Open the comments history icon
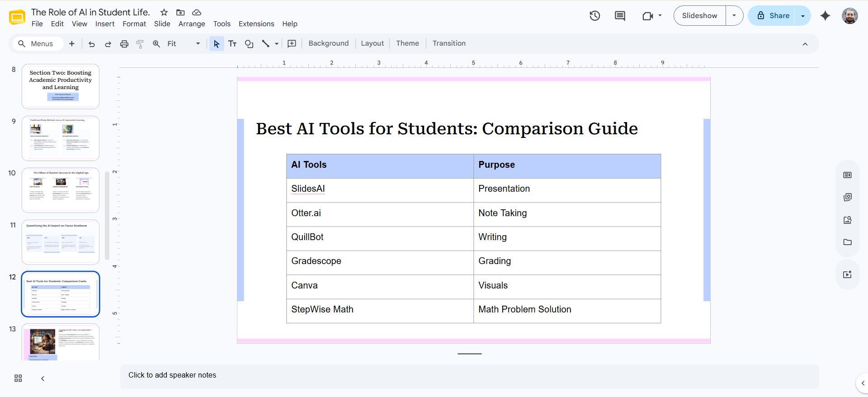The width and height of the screenshot is (868, 397). [620, 16]
